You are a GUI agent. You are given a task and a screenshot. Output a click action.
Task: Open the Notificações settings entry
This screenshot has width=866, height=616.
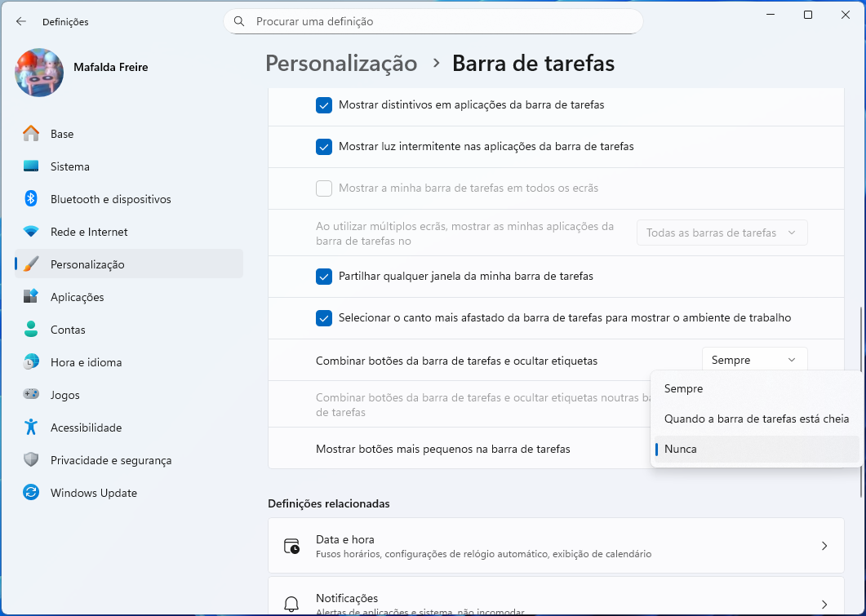[555, 602]
